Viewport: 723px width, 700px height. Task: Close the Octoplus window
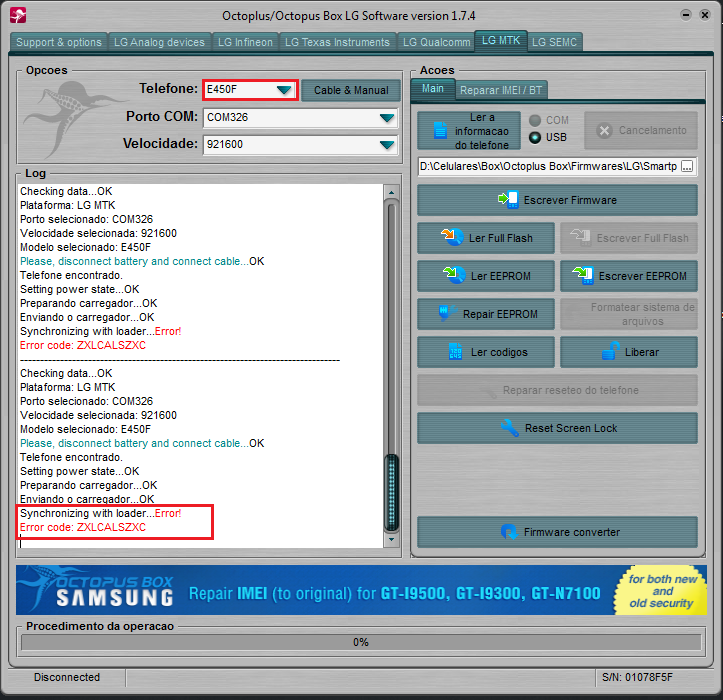point(705,15)
